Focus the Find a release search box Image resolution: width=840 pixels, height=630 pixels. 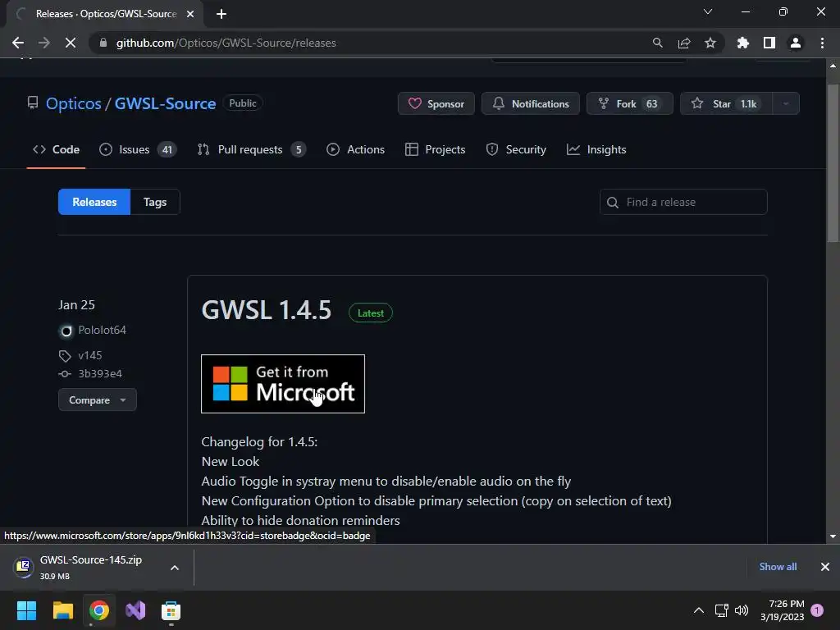(683, 202)
